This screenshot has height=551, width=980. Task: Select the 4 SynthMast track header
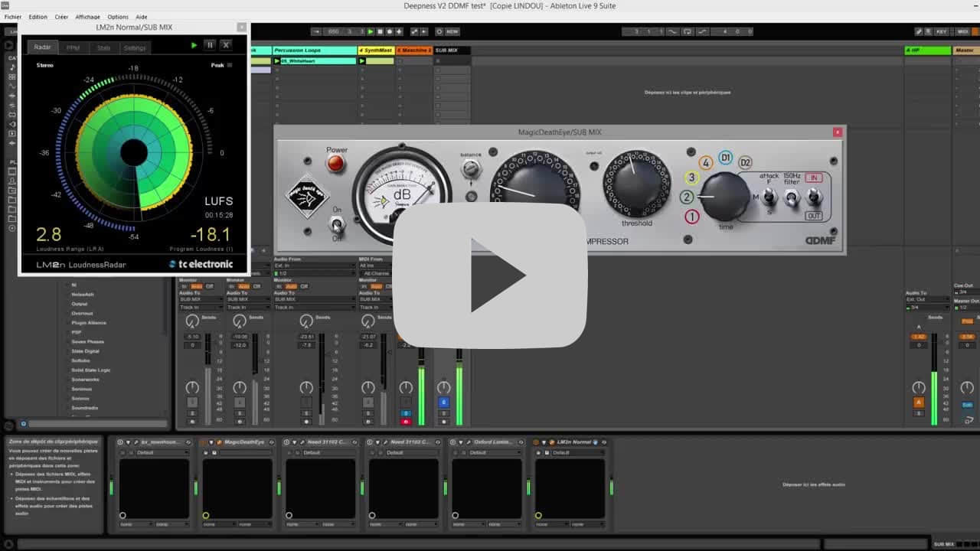click(x=376, y=51)
